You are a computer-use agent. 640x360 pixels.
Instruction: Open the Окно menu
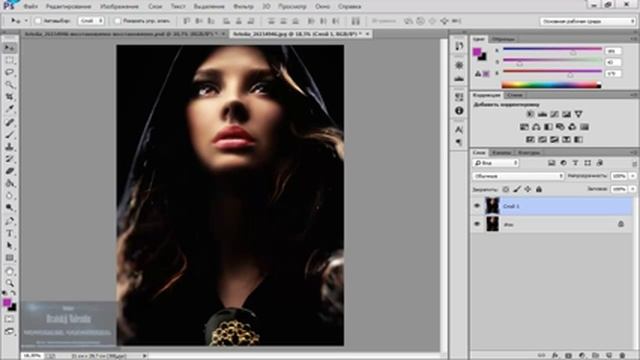click(x=322, y=7)
